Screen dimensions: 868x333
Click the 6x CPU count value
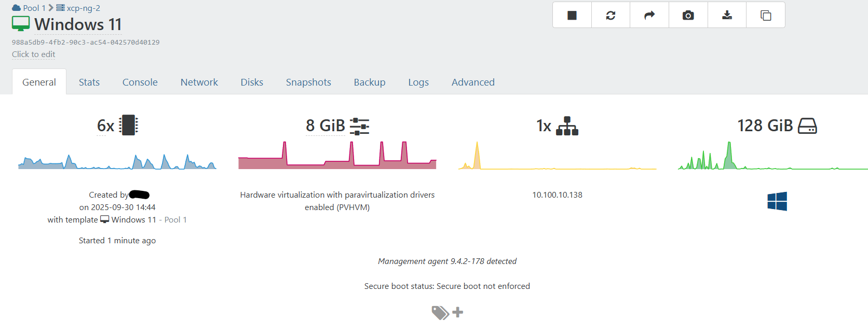click(x=105, y=126)
